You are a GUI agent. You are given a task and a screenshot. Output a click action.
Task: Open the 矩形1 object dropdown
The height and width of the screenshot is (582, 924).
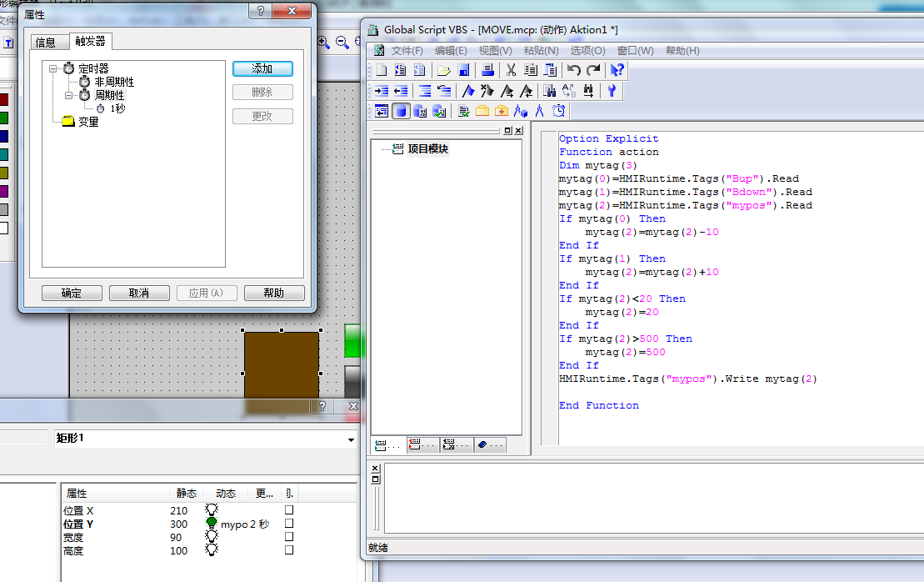coord(351,439)
